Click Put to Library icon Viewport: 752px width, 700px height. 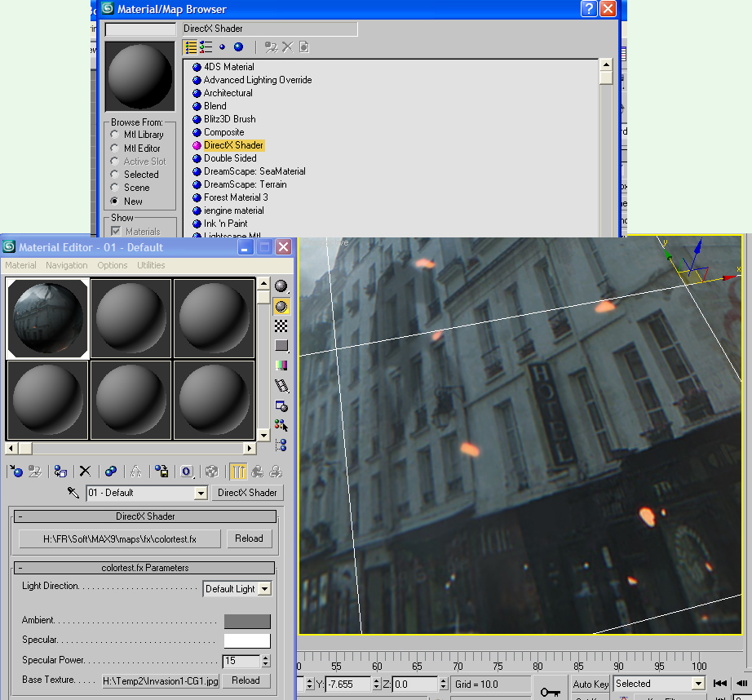[x=162, y=471]
